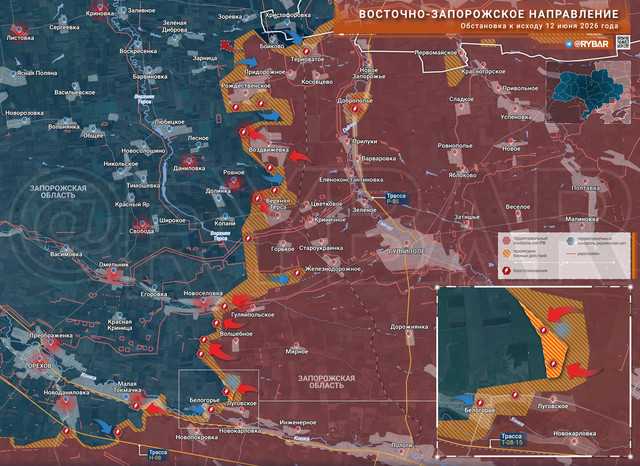Click the Преображенка label
Screen dimensions: 640x466
51,336
